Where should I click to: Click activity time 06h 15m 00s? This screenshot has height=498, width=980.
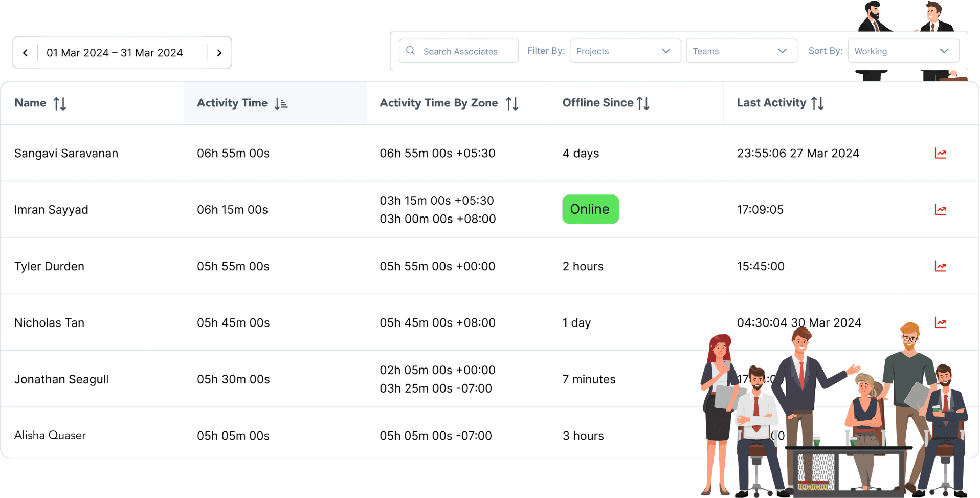pyautogui.click(x=232, y=209)
